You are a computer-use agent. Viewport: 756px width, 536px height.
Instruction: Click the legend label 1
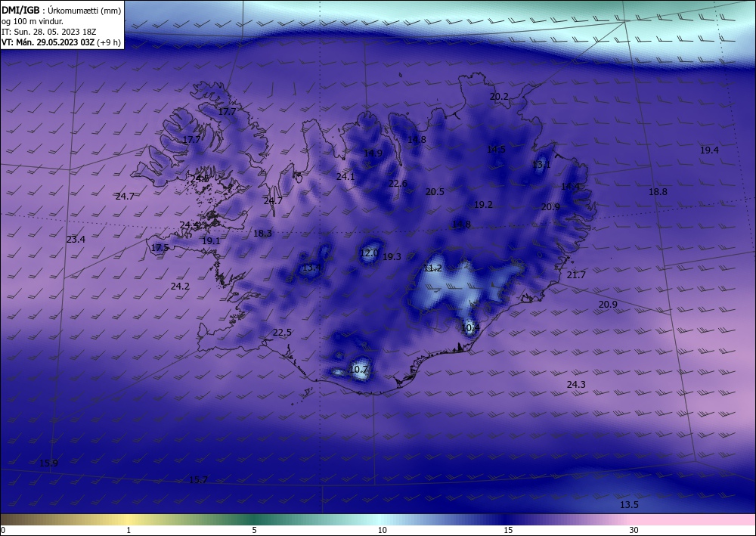[x=129, y=530]
